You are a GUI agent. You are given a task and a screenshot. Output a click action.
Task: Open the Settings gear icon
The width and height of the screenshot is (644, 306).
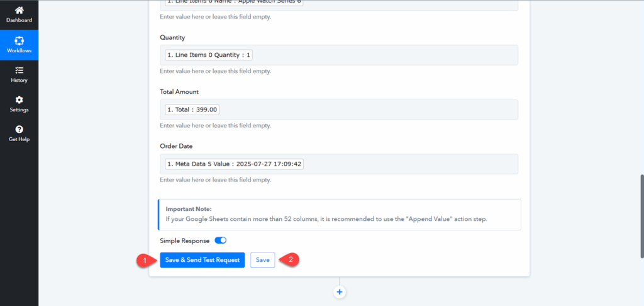pos(19,100)
